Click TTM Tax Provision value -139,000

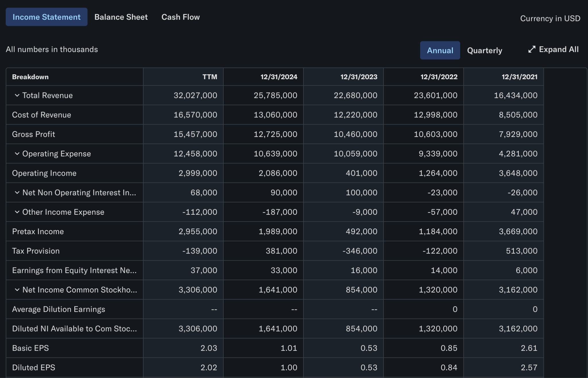click(x=200, y=251)
